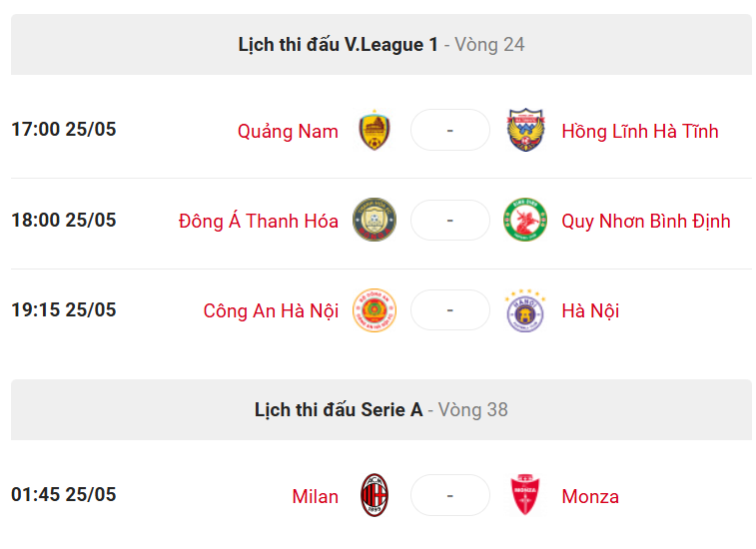
Task: Go to Đông Á Thanh Hóa team page
Action: (259, 222)
